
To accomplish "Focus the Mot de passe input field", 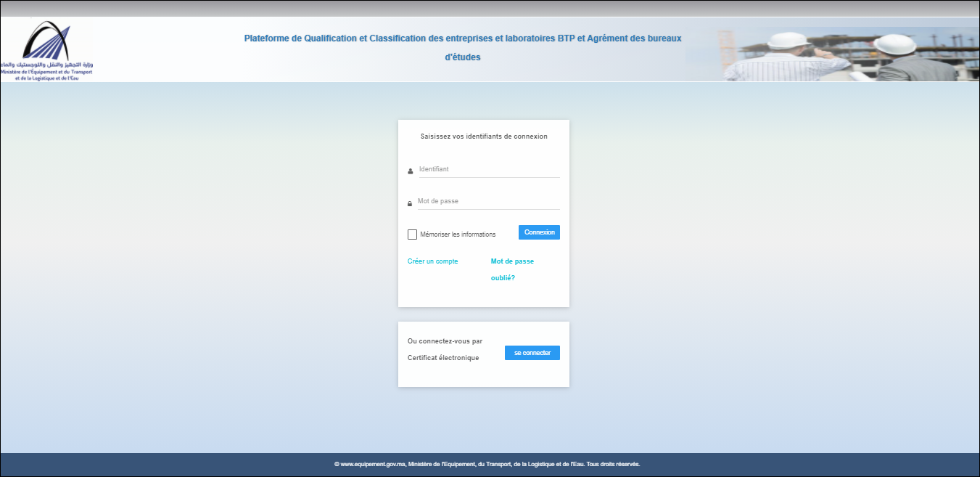I will [x=489, y=201].
